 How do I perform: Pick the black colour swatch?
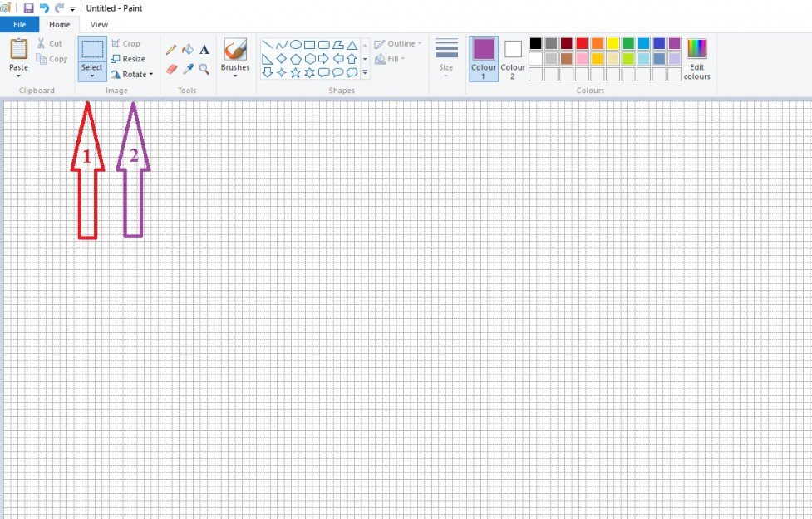coord(536,43)
